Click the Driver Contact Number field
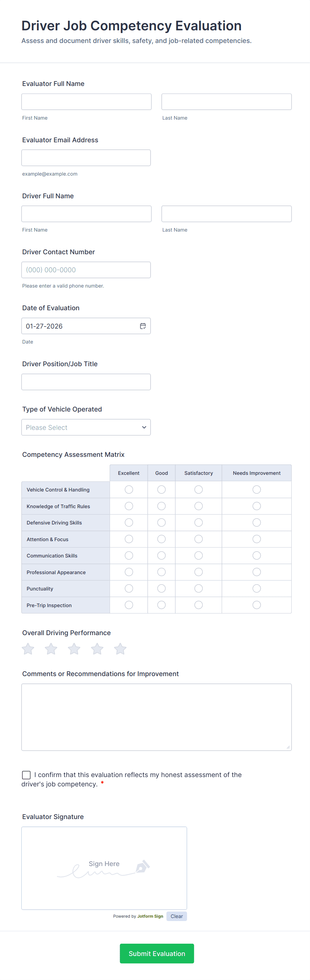 coord(86,270)
